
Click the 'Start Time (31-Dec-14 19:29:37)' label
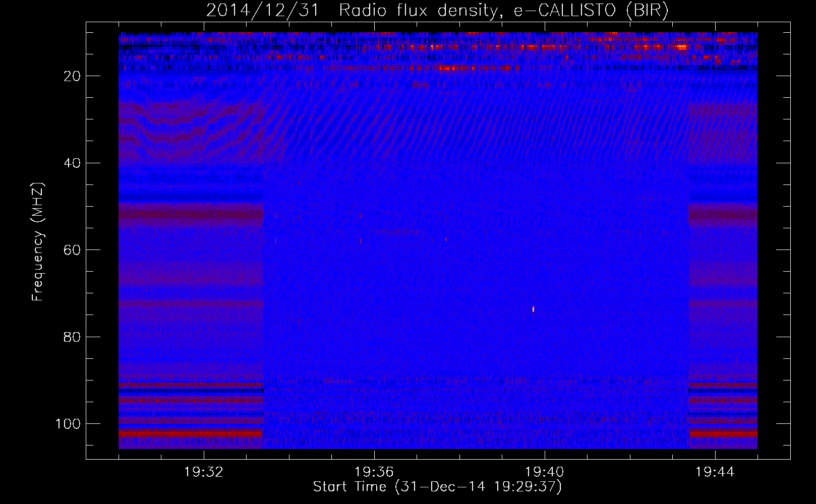click(x=437, y=487)
